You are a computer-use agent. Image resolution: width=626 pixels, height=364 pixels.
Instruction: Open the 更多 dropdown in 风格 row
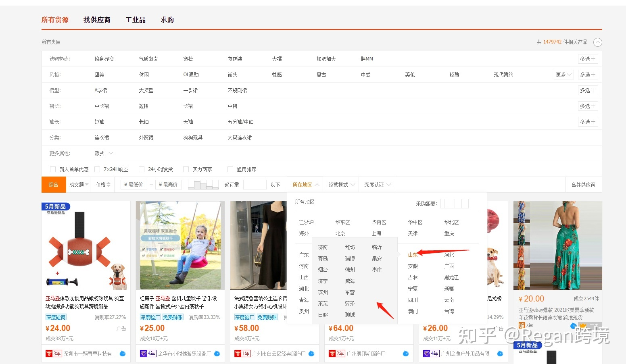click(x=563, y=74)
